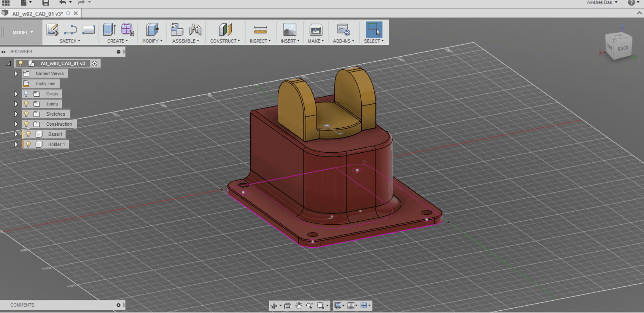Hide the Base:1 component via bulb

pyautogui.click(x=28, y=134)
